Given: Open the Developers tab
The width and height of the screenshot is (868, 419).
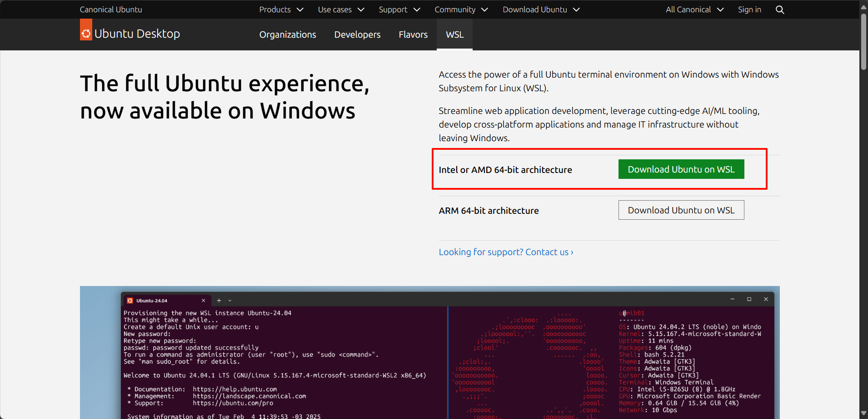Looking at the screenshot, I should (x=357, y=35).
